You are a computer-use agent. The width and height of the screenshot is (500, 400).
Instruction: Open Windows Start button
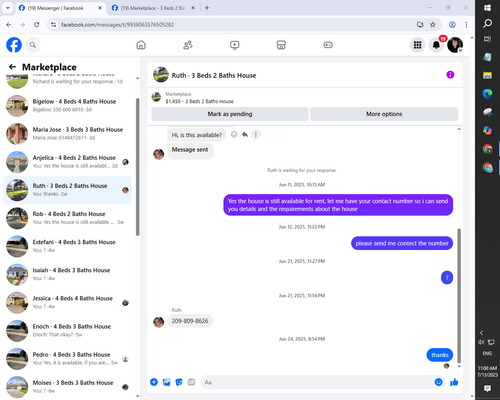pos(487,8)
